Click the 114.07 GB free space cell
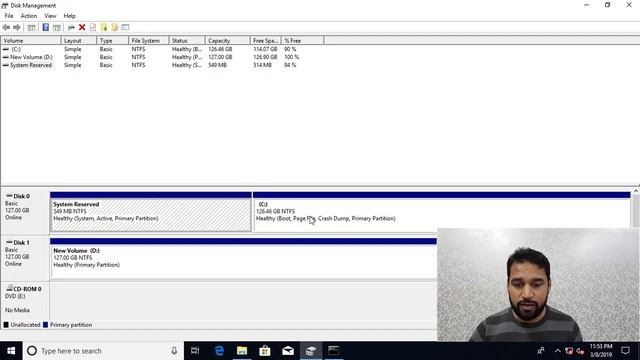Screen dimensions: 640x360 pos(265,49)
